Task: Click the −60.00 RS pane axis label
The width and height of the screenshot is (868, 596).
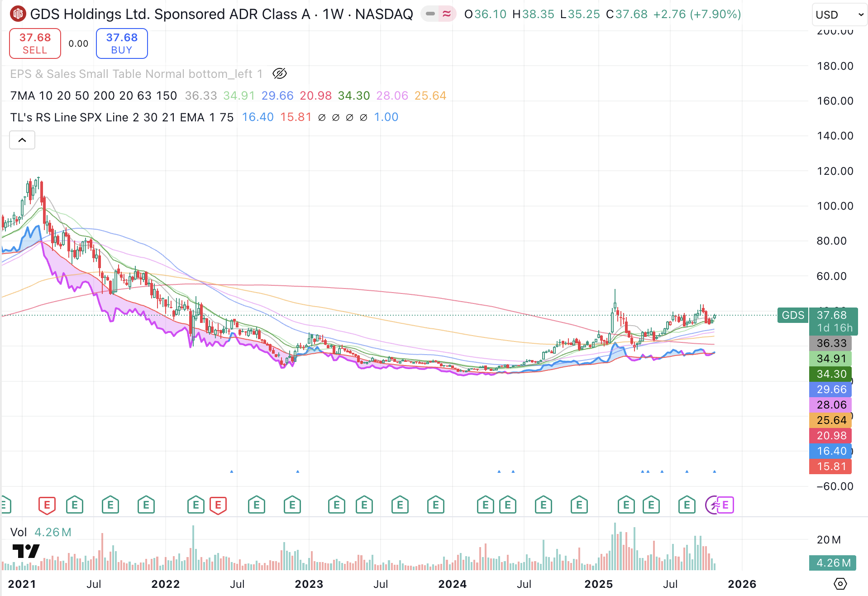Action: [x=835, y=486]
